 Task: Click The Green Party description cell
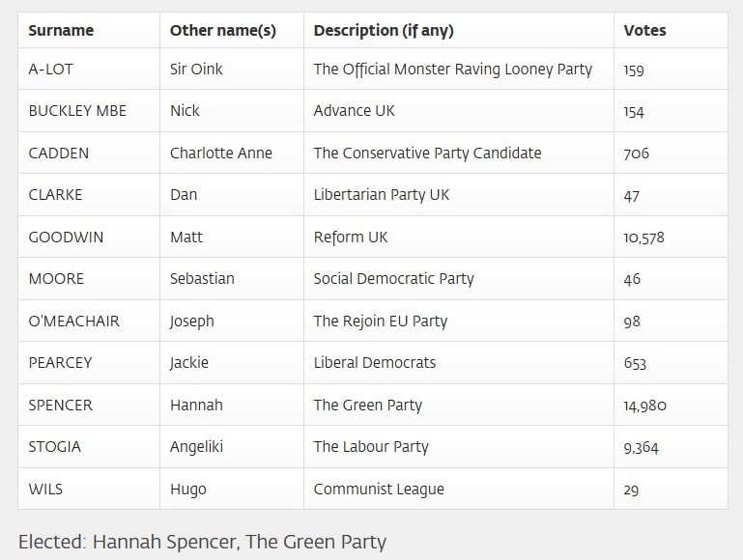coord(367,405)
